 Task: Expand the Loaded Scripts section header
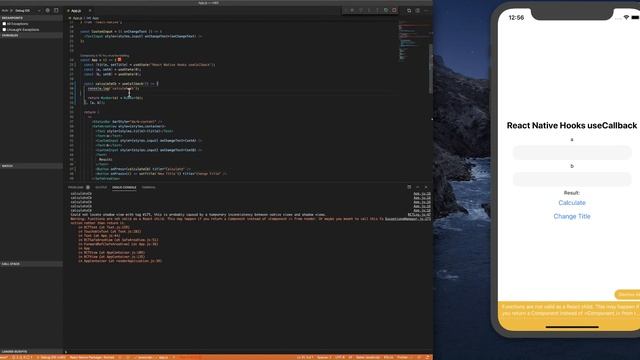click(x=31, y=351)
